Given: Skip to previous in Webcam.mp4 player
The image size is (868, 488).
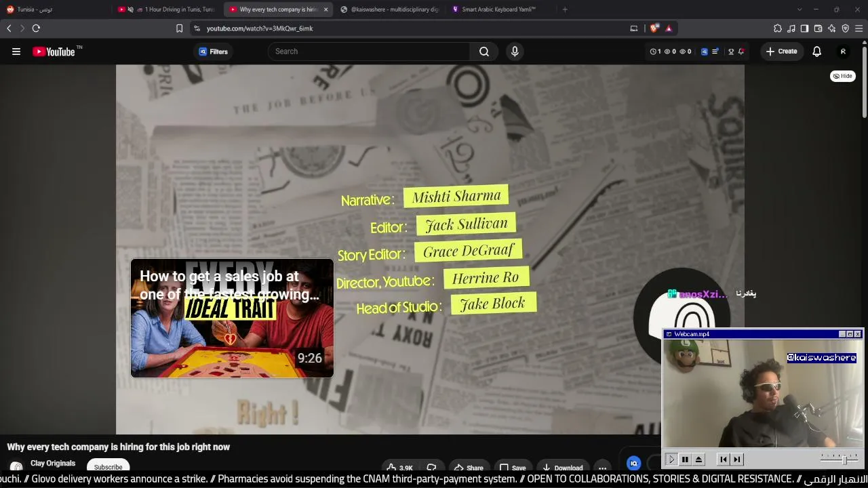Looking at the screenshot, I should pos(724,459).
